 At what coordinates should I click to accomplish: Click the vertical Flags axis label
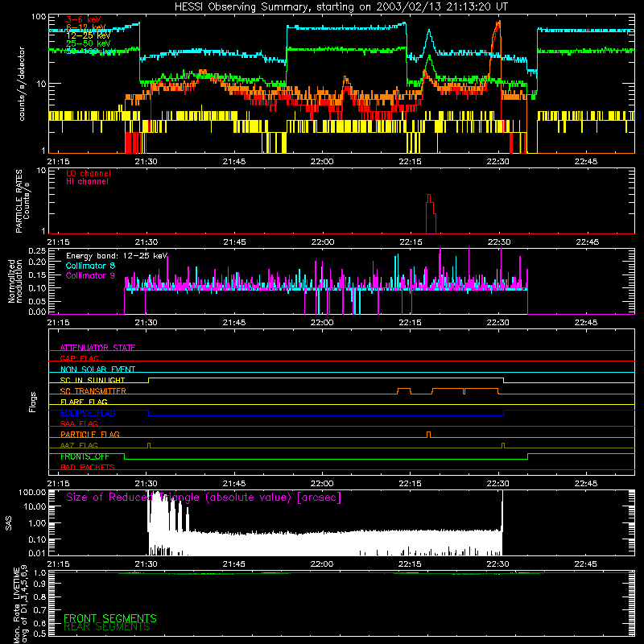tap(32, 402)
